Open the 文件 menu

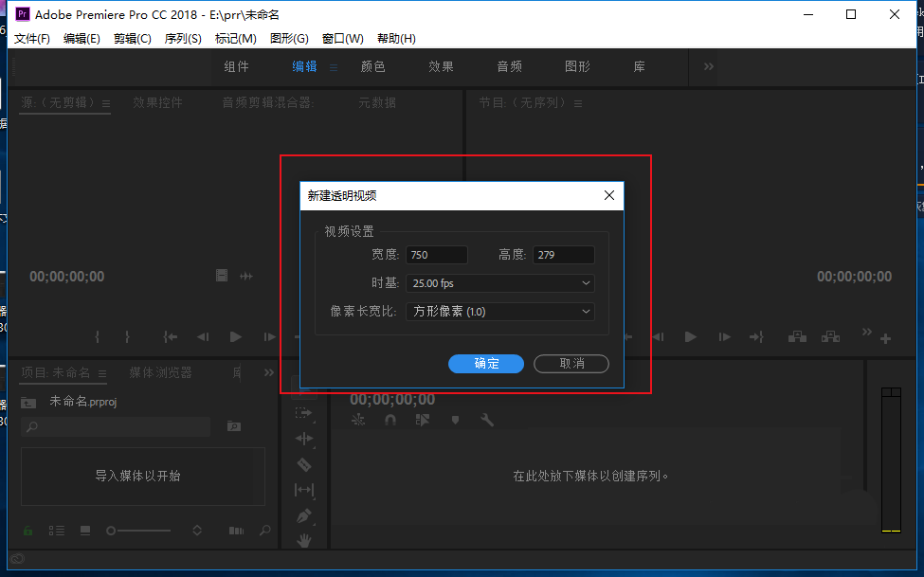[31, 38]
